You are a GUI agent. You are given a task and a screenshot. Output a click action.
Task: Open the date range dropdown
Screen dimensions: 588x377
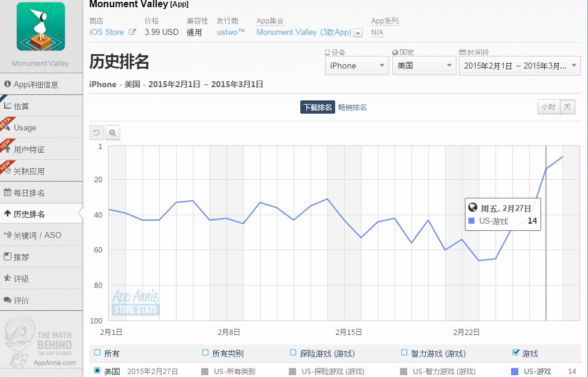click(x=520, y=66)
